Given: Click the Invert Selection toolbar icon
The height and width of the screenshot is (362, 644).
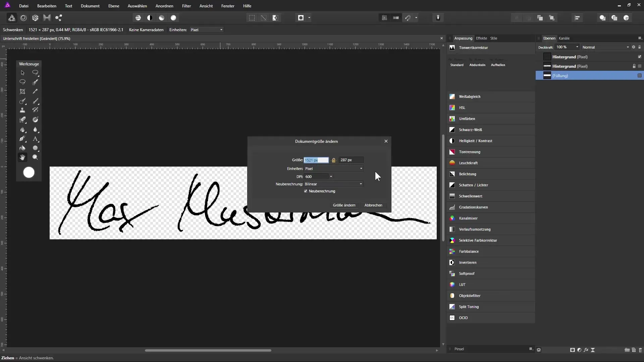Looking at the screenshot, I should 275,18.
